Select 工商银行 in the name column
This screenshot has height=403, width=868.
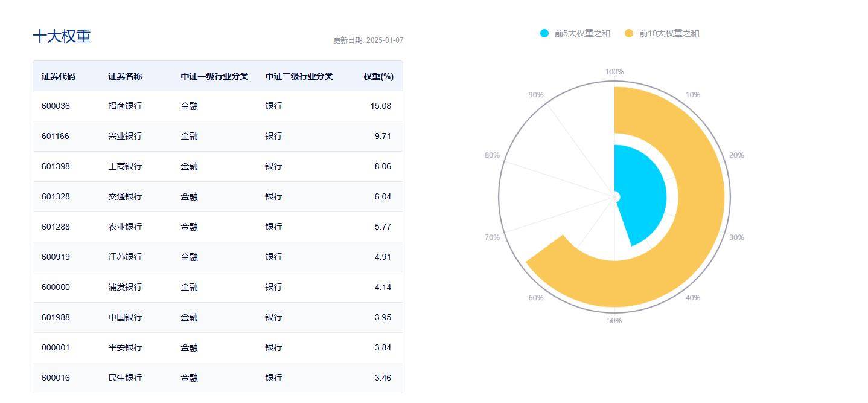click(x=125, y=166)
